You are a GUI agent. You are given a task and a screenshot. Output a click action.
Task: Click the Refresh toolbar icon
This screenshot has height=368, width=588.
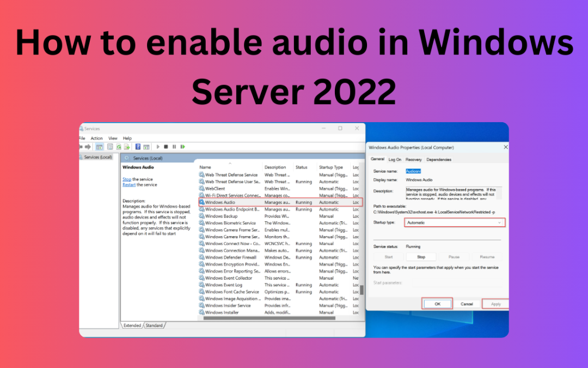click(118, 147)
